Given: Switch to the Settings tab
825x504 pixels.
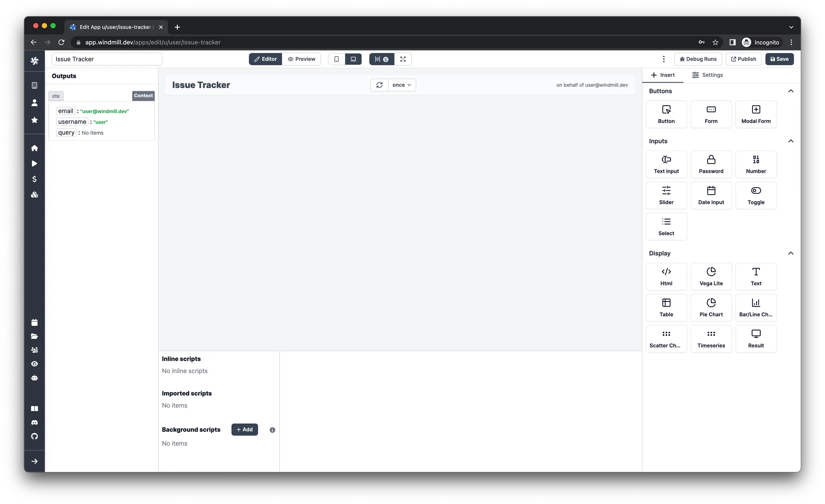Looking at the screenshot, I should coord(707,75).
